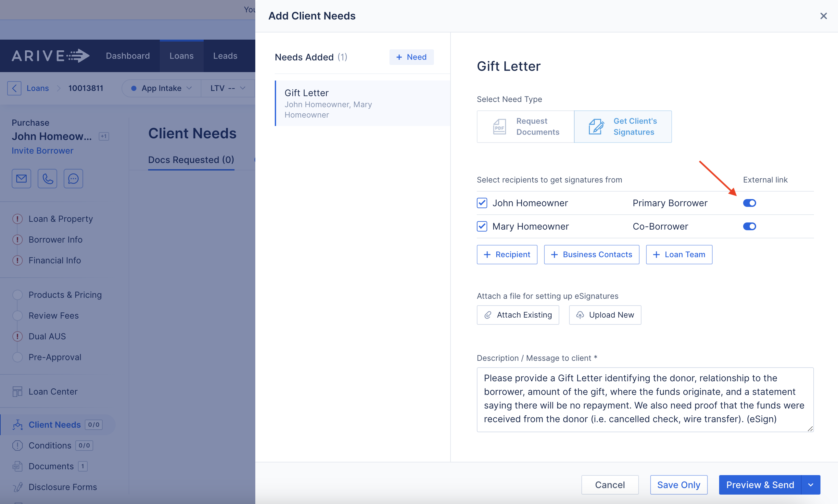
Task: Toggle external link for John Homeowner
Action: [x=749, y=203]
